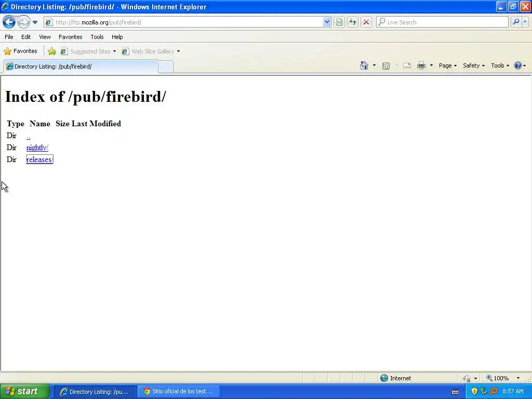The width and height of the screenshot is (532, 399).
Task: Open the Edit menu
Action: (26, 37)
